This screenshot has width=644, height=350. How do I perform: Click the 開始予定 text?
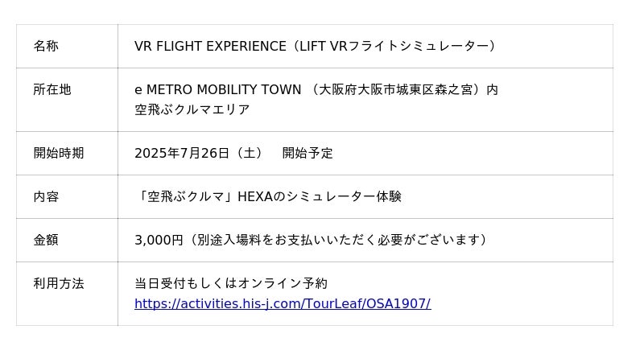point(308,153)
